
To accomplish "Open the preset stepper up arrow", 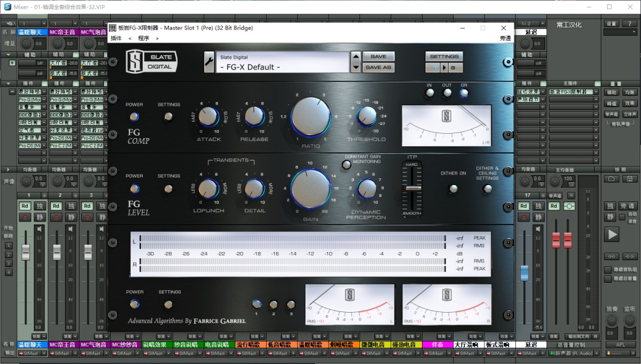I will [x=356, y=57].
